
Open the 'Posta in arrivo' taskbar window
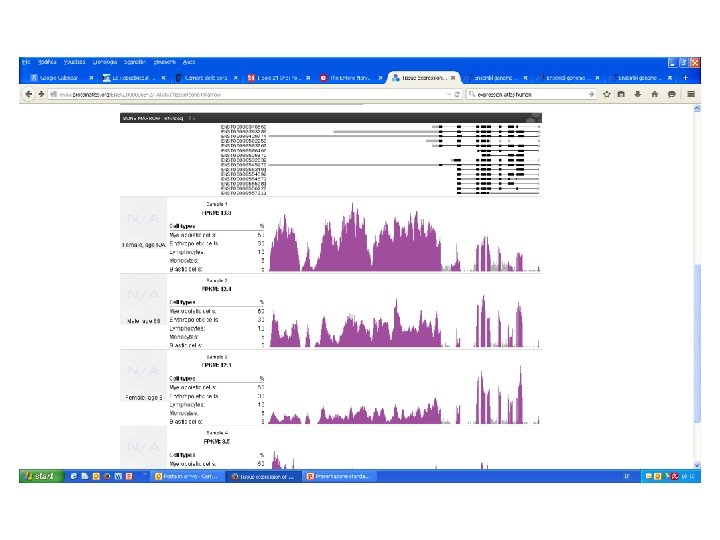coord(189,476)
